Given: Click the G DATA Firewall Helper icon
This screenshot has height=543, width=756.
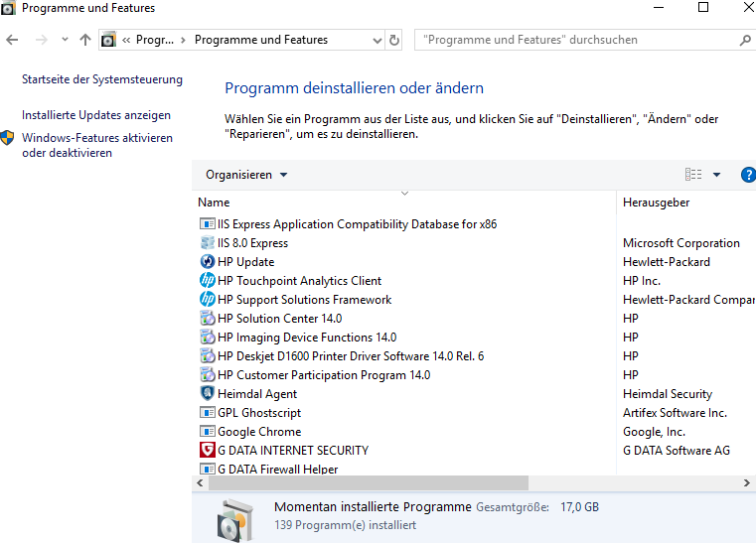Looking at the screenshot, I should pyautogui.click(x=208, y=469).
